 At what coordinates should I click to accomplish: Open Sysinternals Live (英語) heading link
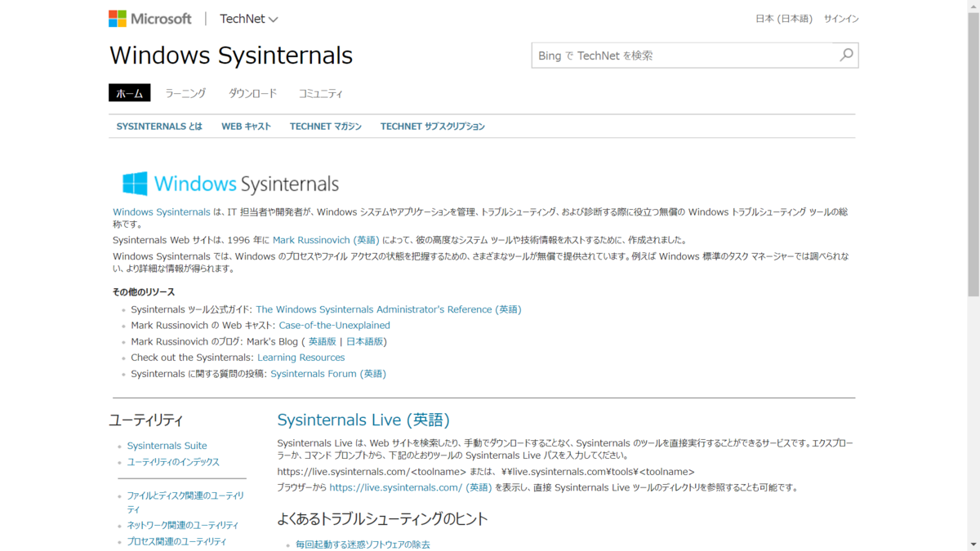pos(363,420)
